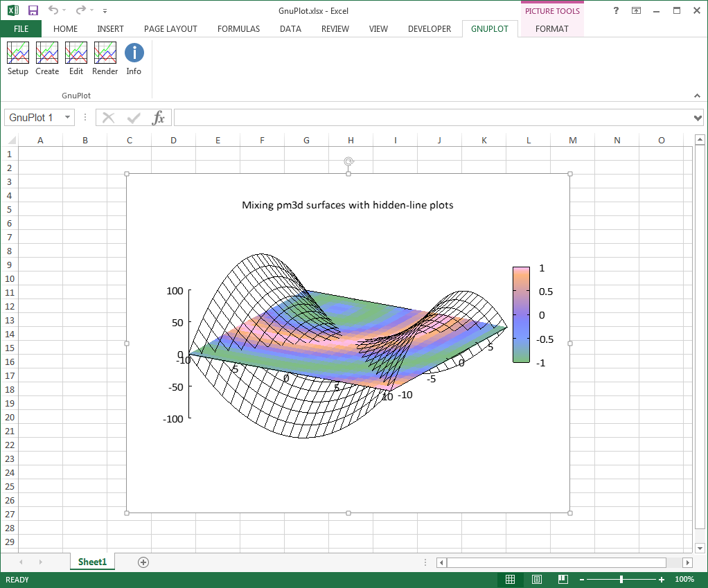Select row 1 header
708x588 pixels.
click(x=9, y=154)
